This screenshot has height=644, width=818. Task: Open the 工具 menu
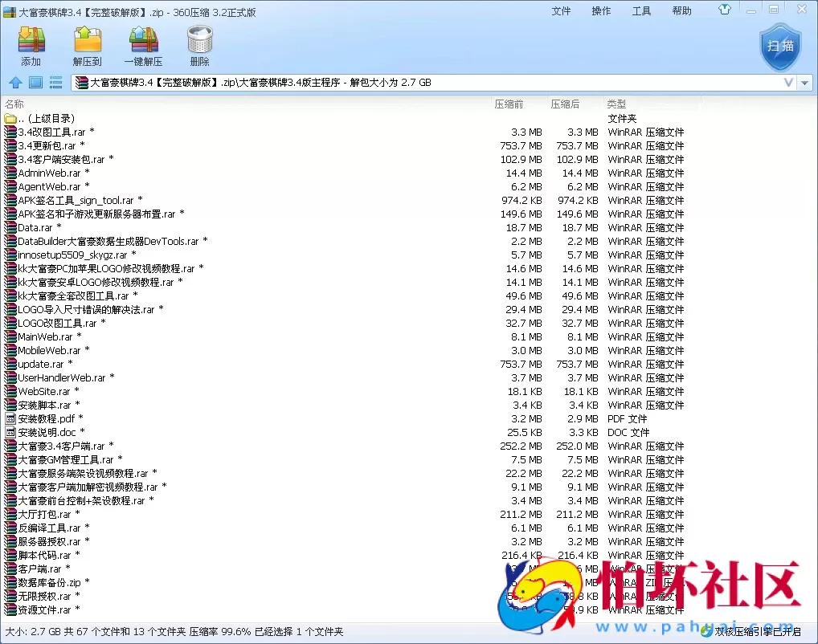coord(640,10)
